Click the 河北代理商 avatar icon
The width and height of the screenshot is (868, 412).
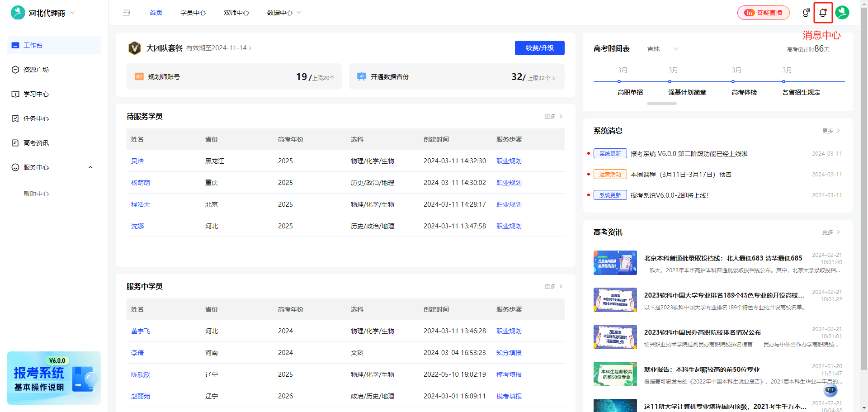point(17,13)
